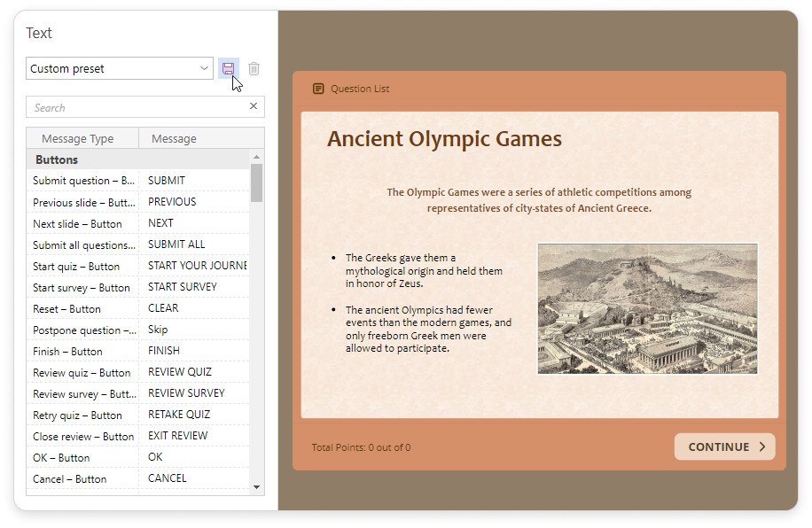Click the Buttons group header row

coord(137,159)
